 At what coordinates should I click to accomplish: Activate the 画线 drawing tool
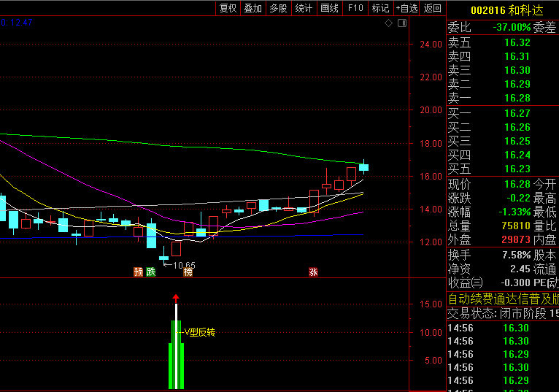tap(329, 8)
